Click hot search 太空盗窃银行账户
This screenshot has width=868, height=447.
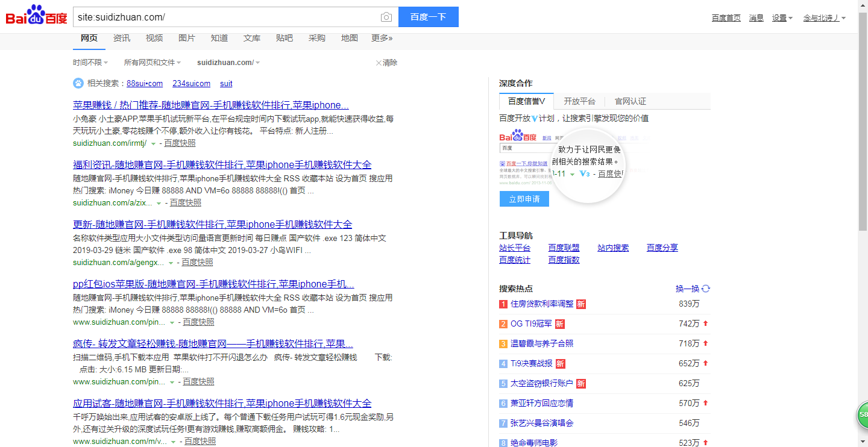point(542,384)
